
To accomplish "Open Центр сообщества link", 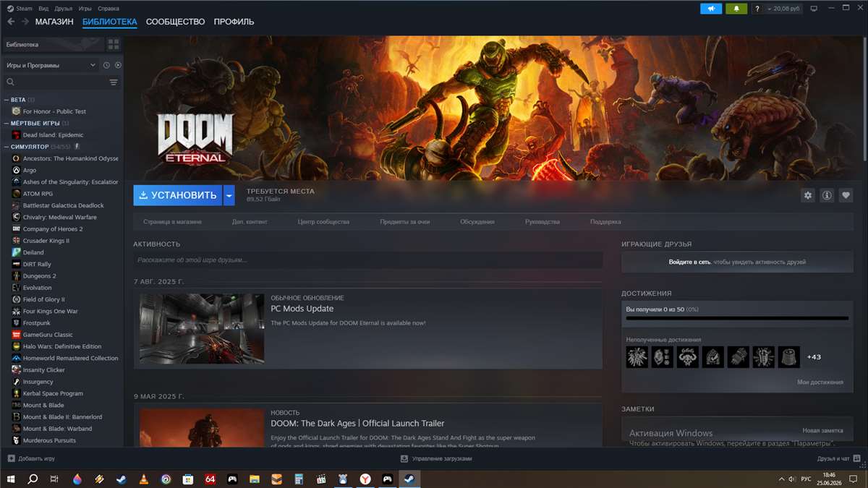I will pyautogui.click(x=323, y=222).
